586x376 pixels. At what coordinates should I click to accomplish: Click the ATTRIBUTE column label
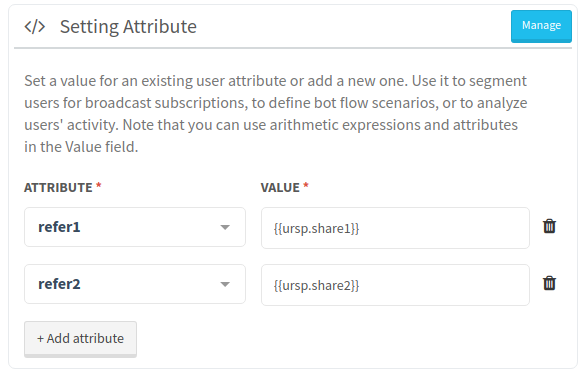pos(58,187)
